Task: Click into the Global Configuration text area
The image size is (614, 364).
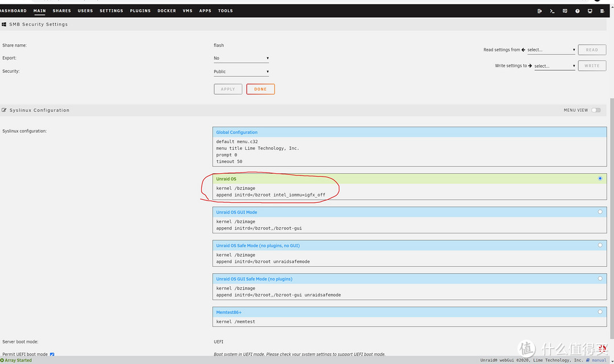Action: coord(409,152)
